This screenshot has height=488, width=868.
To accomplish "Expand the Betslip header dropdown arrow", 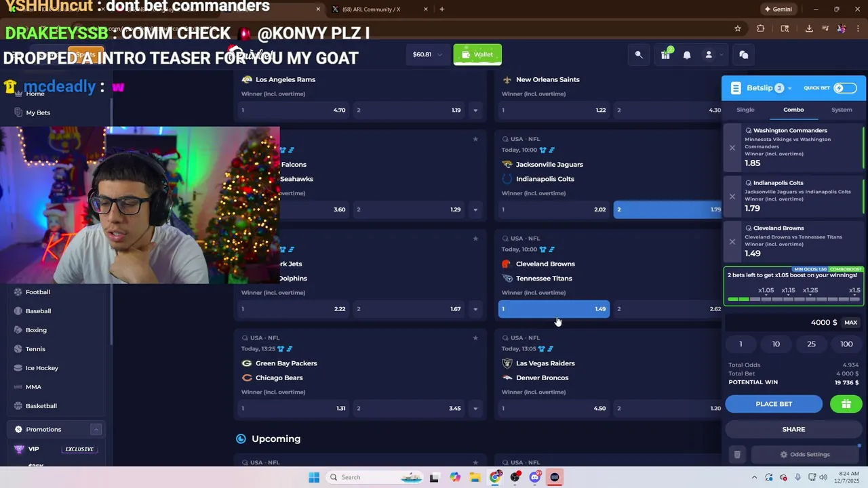I will (x=790, y=89).
